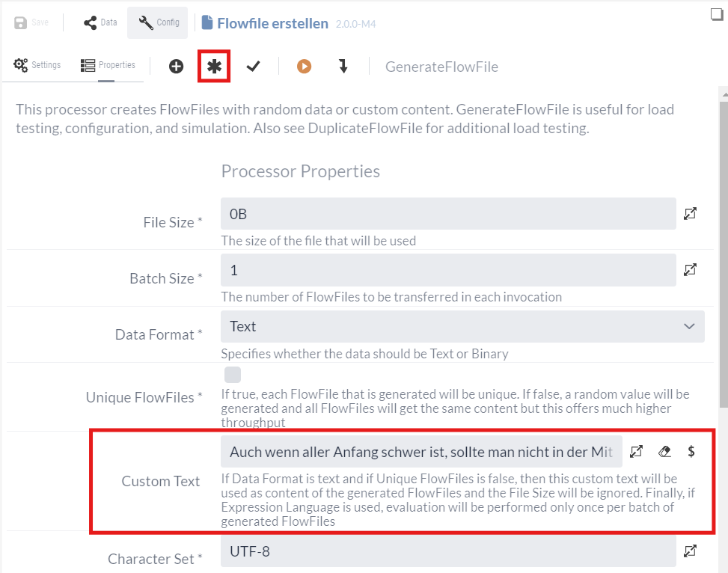The height and width of the screenshot is (573, 728).
Task: Toggle the Unique FlowFiles checkbox
Action: point(233,375)
